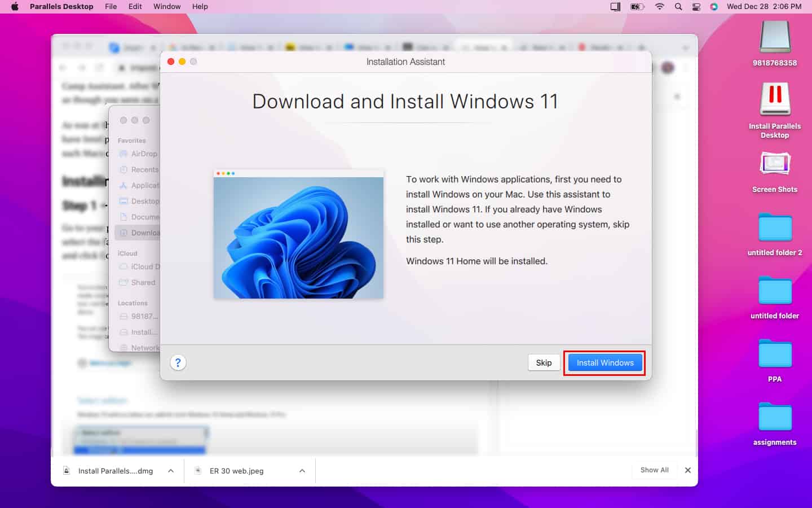Close the browser downloads bar
The height and width of the screenshot is (508, 812).
[687, 470]
